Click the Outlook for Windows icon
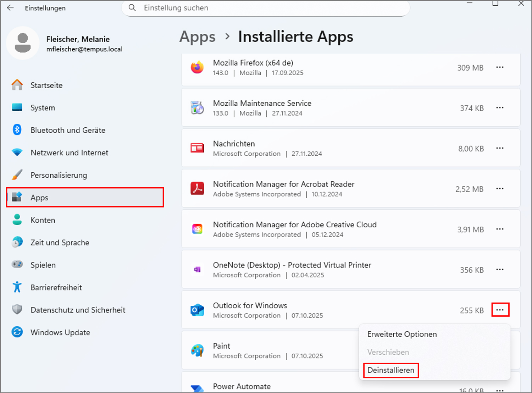The height and width of the screenshot is (393, 532). (197, 310)
